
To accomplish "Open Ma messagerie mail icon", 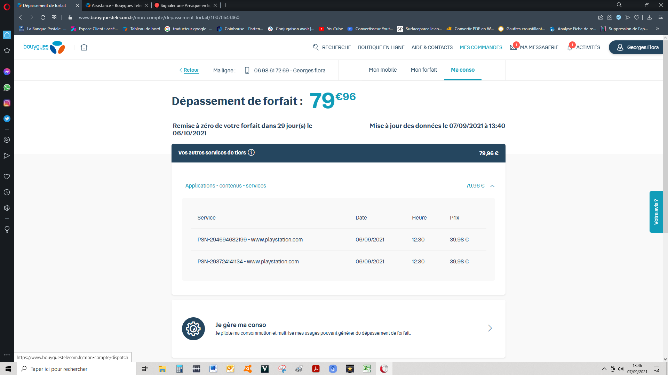I will click(x=513, y=47).
